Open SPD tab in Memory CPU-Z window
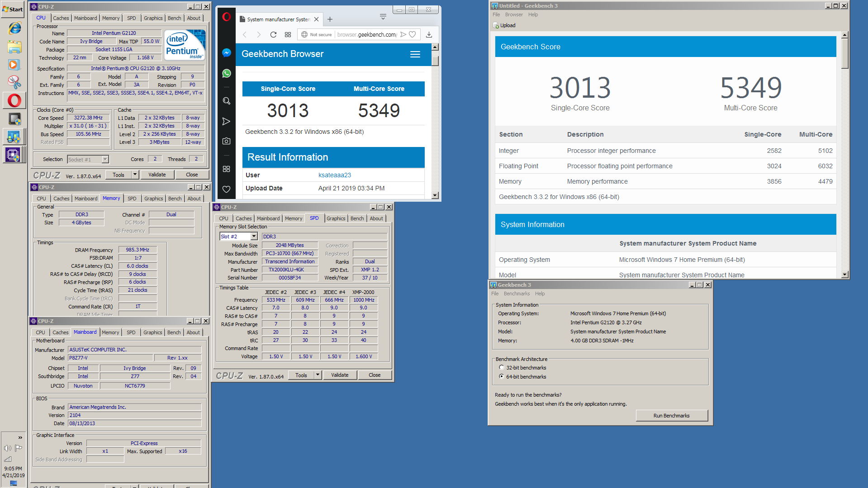Image resolution: width=868 pixels, height=488 pixels. pyautogui.click(x=132, y=199)
